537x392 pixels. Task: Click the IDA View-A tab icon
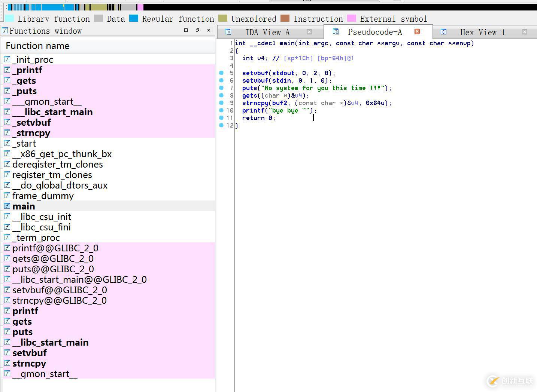click(x=228, y=32)
